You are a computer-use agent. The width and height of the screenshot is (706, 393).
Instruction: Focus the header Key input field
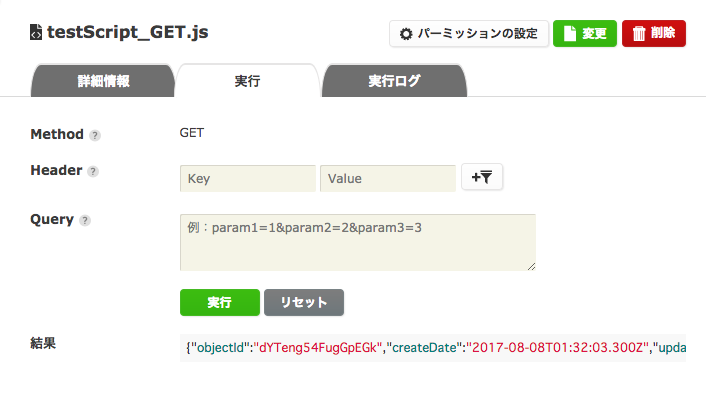(248, 178)
